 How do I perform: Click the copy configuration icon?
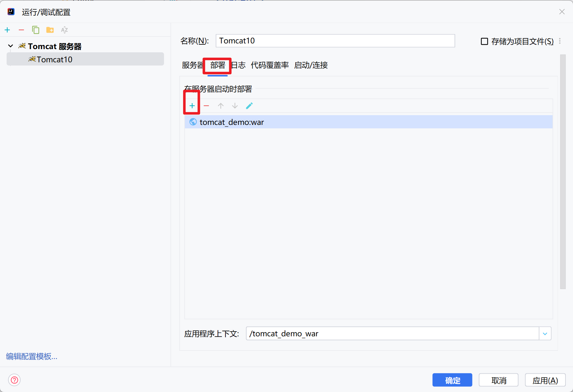36,30
